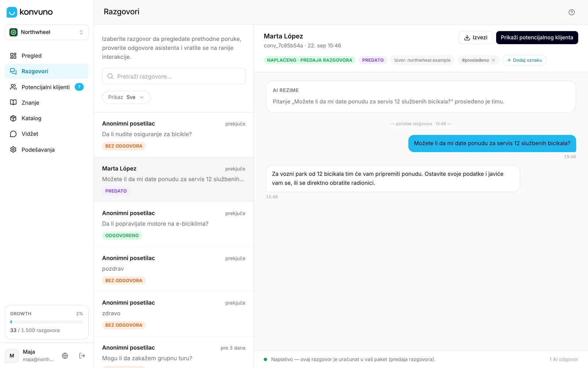This screenshot has width=588, height=368.
Task: Open the Katalog page
Action: point(47,118)
